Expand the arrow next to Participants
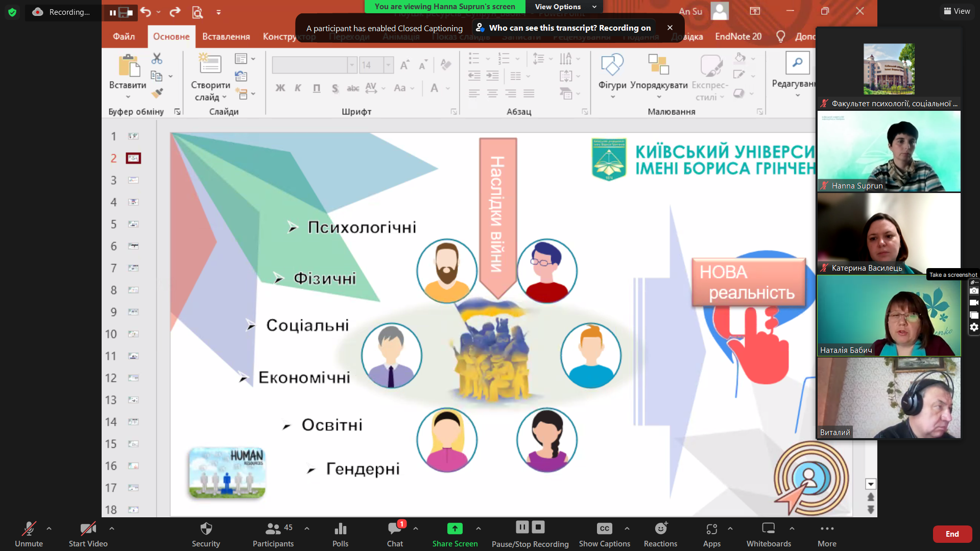Viewport: 980px width, 551px height. pos(307,529)
